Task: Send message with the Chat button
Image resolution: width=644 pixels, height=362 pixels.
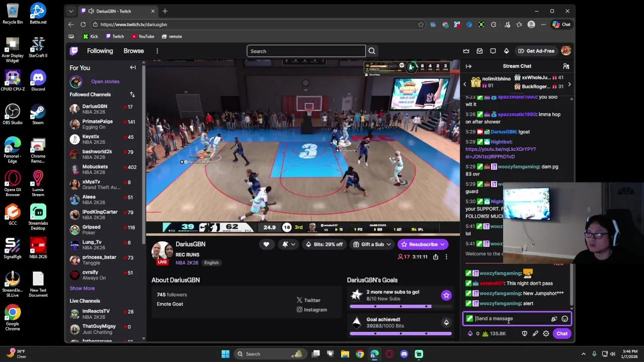Action: click(562, 333)
